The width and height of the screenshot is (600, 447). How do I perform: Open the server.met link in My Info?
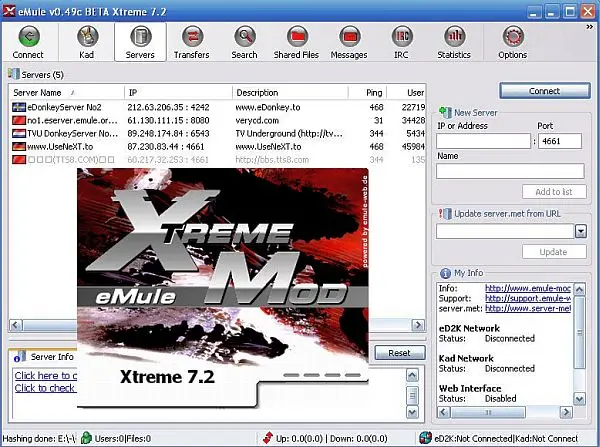(528, 308)
